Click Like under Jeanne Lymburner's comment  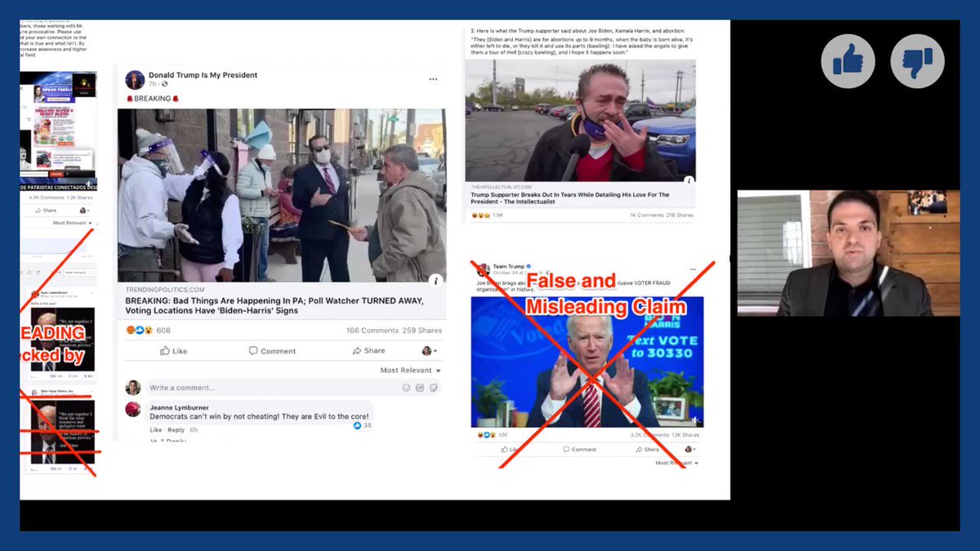tap(156, 429)
